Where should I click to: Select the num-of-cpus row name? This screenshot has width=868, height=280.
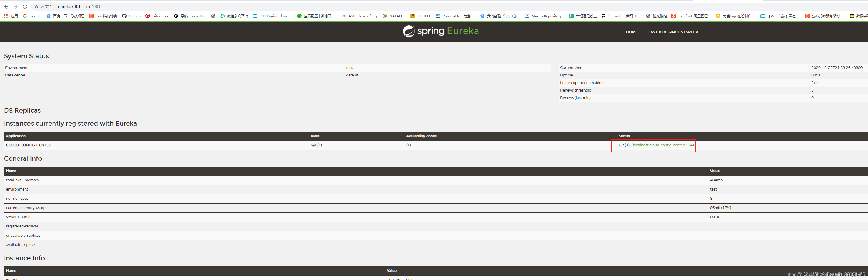click(17, 199)
